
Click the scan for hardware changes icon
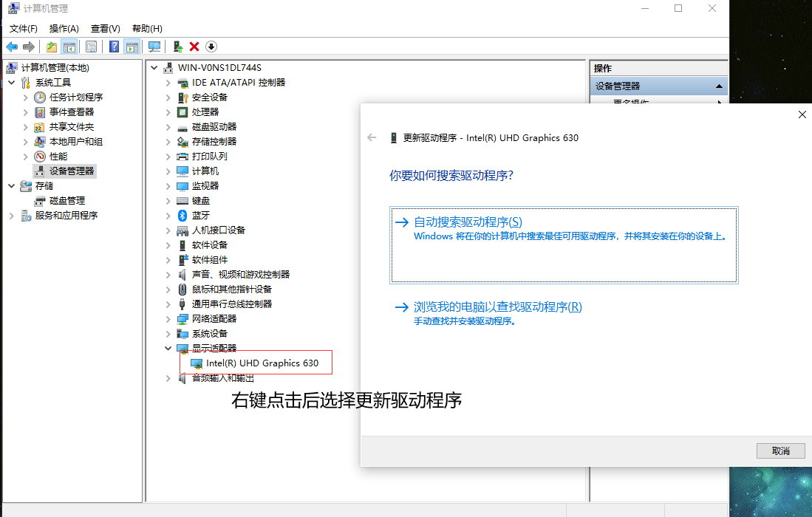(x=154, y=47)
